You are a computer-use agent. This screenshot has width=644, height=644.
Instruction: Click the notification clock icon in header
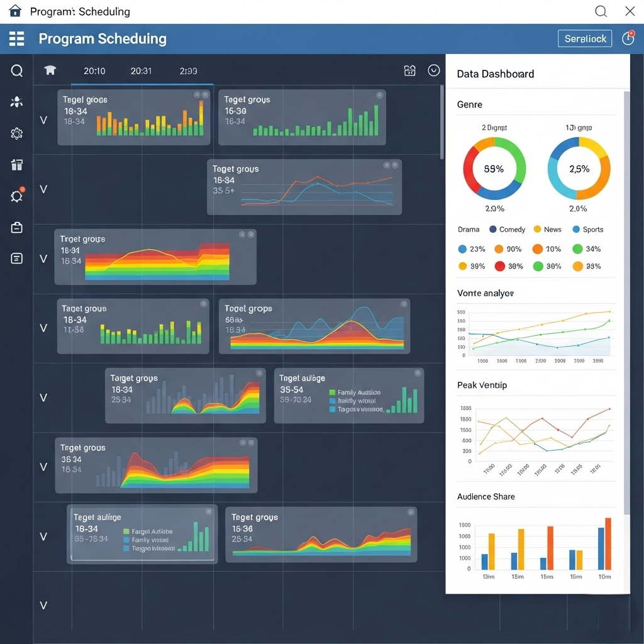[x=628, y=38]
